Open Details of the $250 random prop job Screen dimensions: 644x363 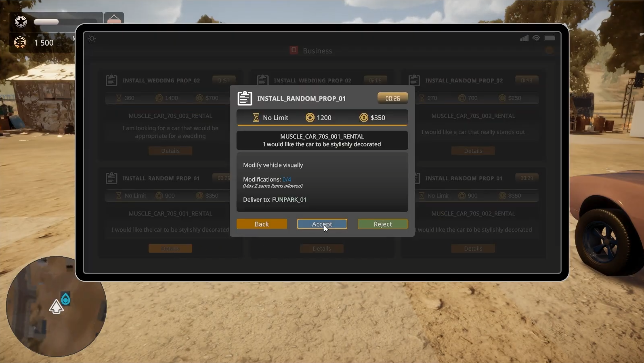point(473,151)
